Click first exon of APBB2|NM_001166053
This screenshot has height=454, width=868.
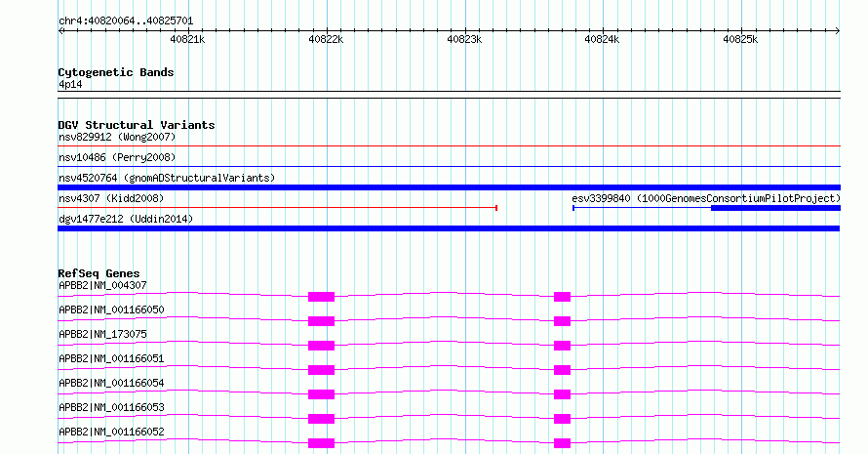pos(321,419)
